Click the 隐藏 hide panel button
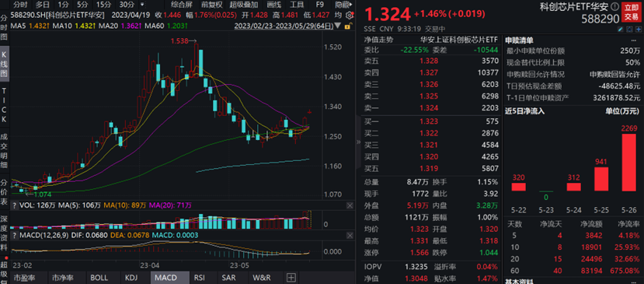Viewport: 644px width, 284px height. [x=343, y=5]
